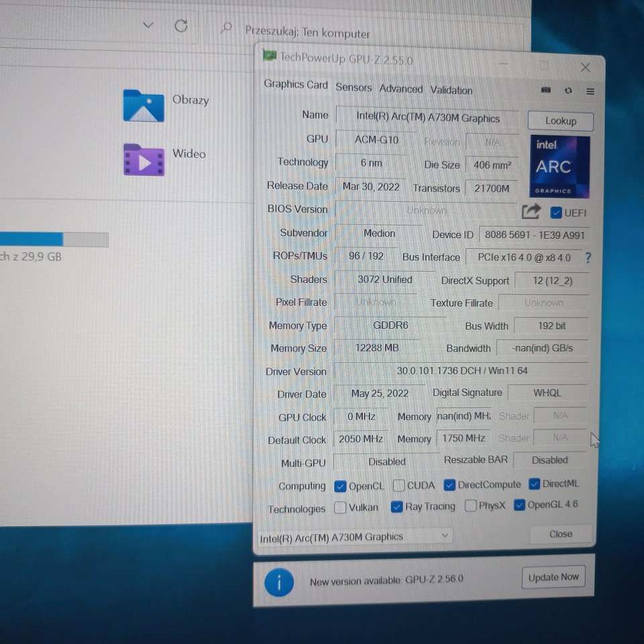Screen dimensions: 644x644
Task: Switch to the Advanced tab
Action: point(401,89)
